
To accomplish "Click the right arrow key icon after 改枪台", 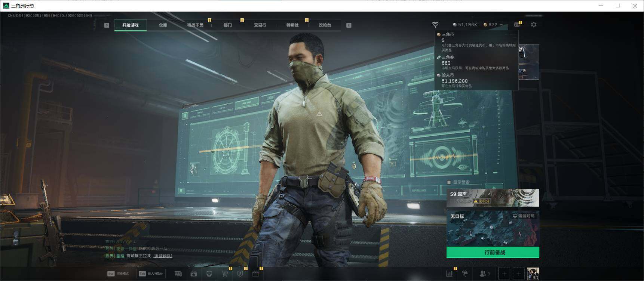I will (x=349, y=25).
